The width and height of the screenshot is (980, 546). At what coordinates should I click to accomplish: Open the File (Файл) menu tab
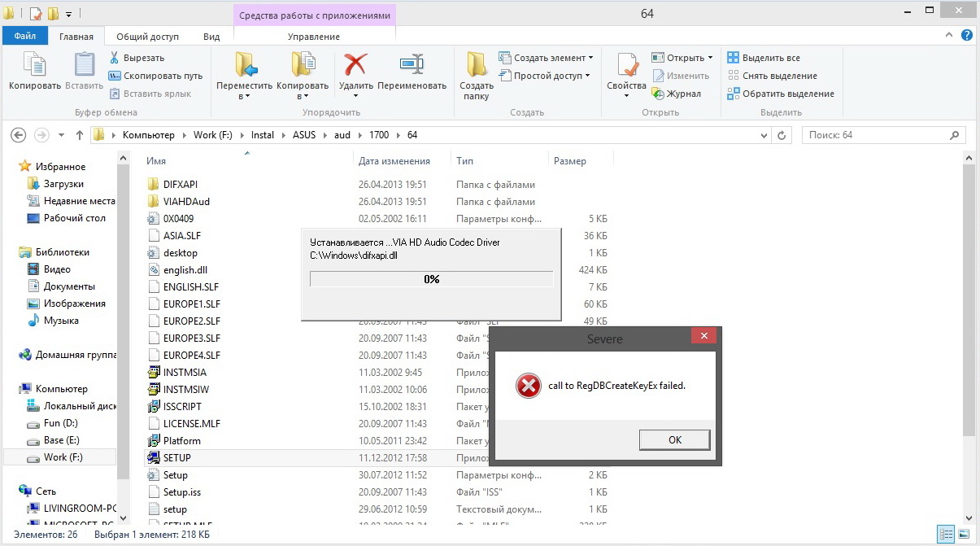click(24, 37)
